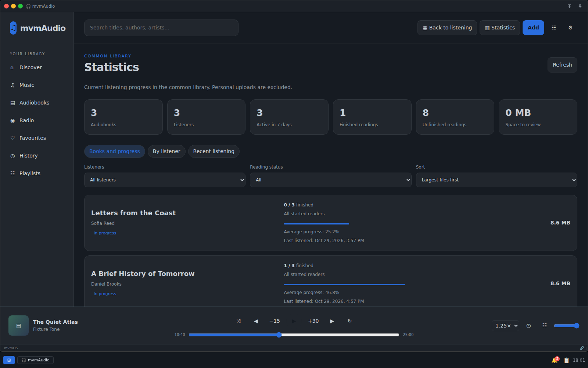Open the mvmOS start menu button

click(9, 360)
